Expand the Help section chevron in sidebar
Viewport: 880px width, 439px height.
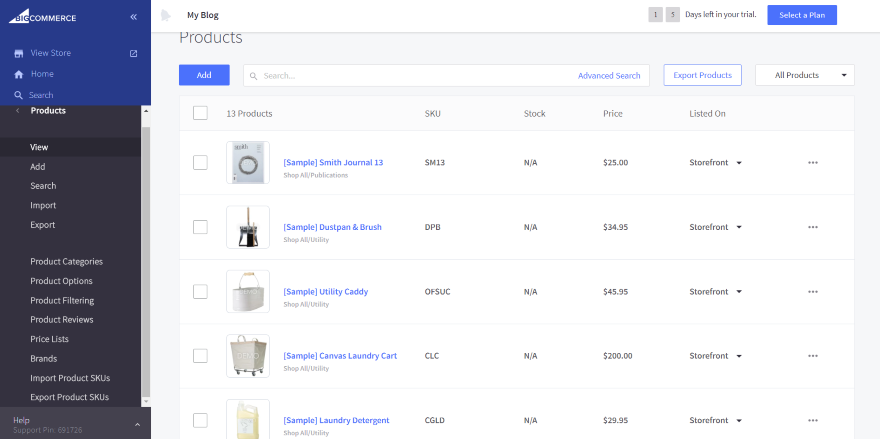(137, 425)
